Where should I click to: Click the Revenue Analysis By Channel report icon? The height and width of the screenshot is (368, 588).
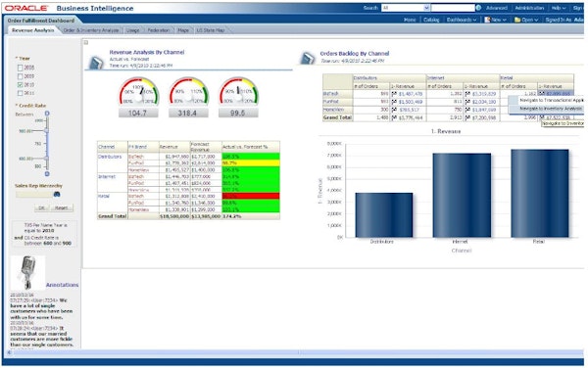pos(96,62)
